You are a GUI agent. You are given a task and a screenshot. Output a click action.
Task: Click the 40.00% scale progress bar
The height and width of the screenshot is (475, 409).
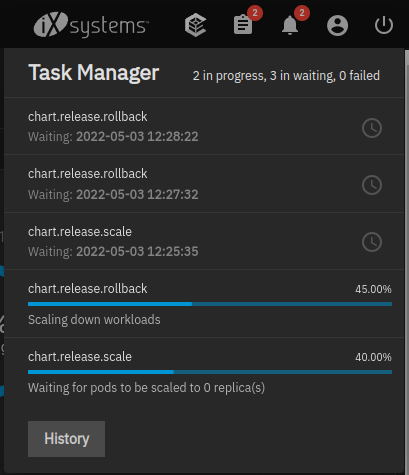pos(210,372)
